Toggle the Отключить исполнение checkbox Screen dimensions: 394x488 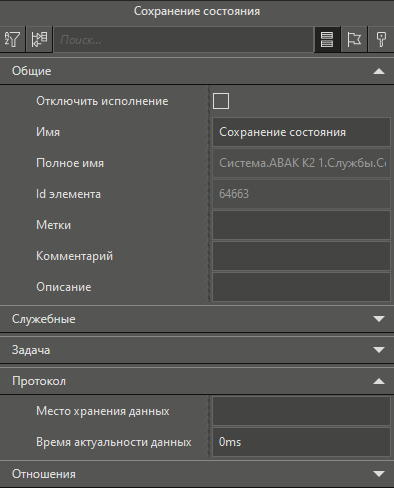tap(221, 101)
